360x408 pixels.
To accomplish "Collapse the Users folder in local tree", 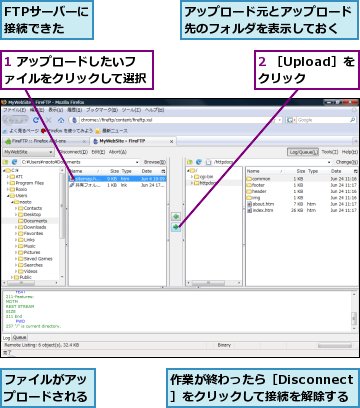I will click(9, 196).
